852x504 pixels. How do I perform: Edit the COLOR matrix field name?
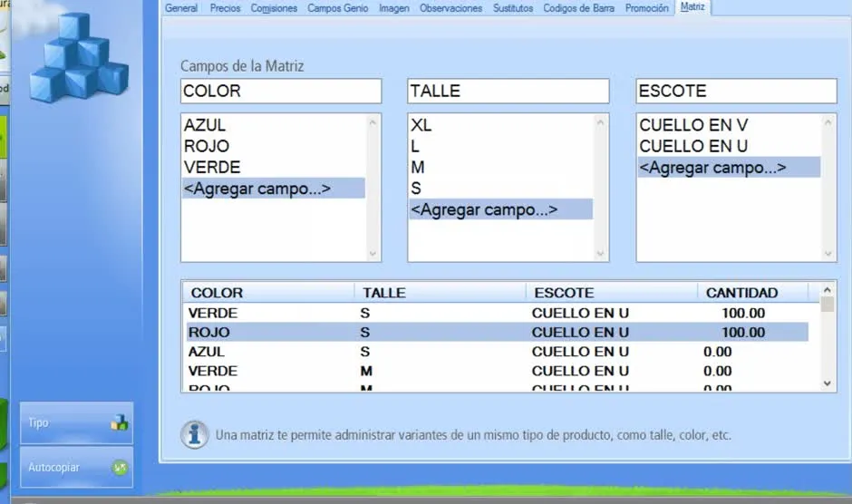281,91
